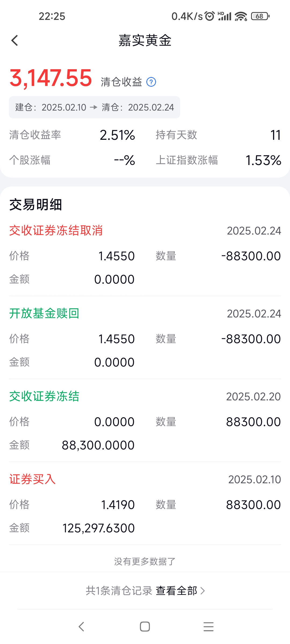Tap the signal strength status icon
Viewport: 290px width, 644px height.
pos(225,16)
